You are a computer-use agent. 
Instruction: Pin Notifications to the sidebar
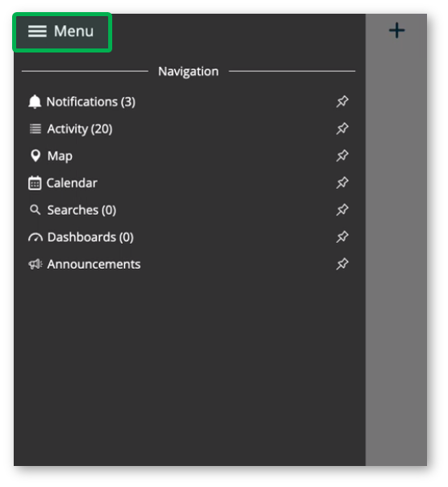click(x=342, y=102)
